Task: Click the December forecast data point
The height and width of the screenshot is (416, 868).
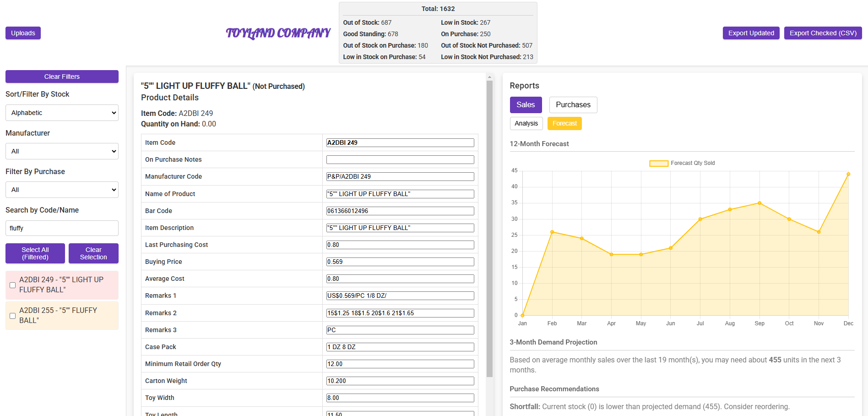Action: pos(848,174)
